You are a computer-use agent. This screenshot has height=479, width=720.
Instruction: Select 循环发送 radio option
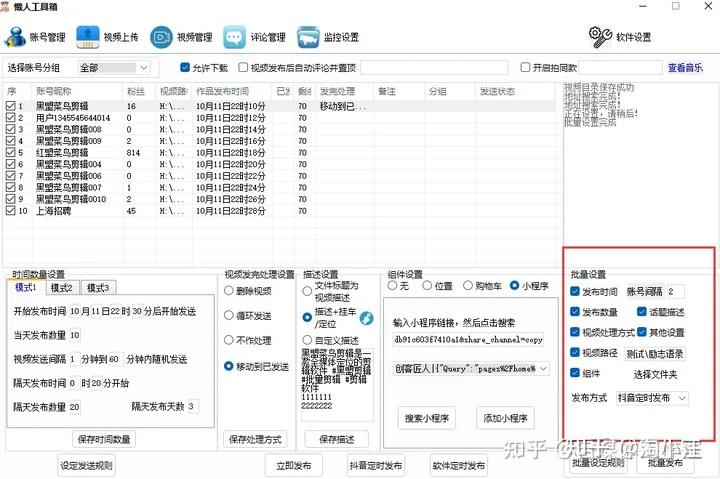point(229,316)
